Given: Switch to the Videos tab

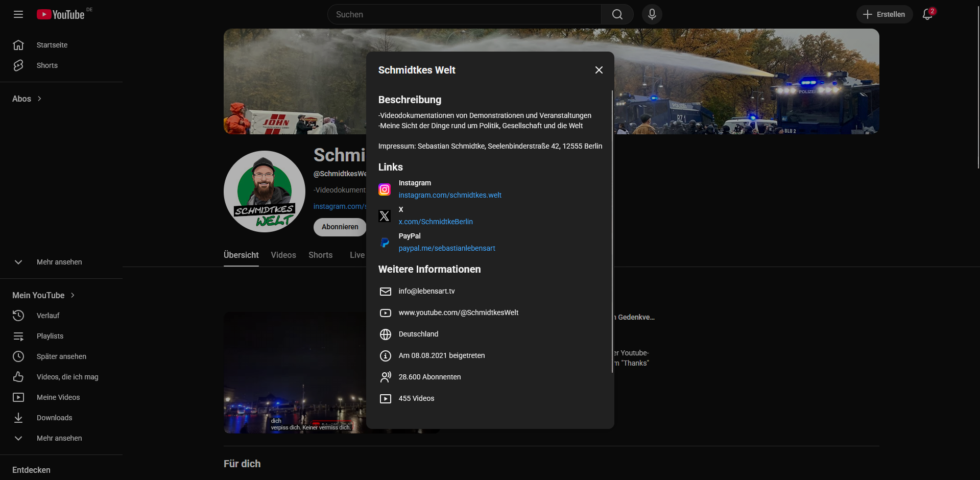Looking at the screenshot, I should [283, 255].
